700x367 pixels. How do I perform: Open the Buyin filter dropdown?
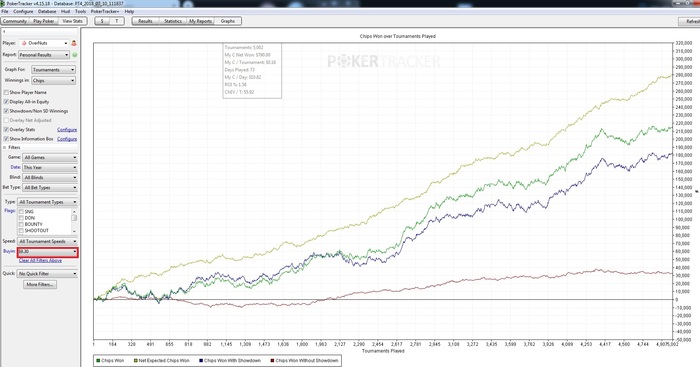coord(47,252)
